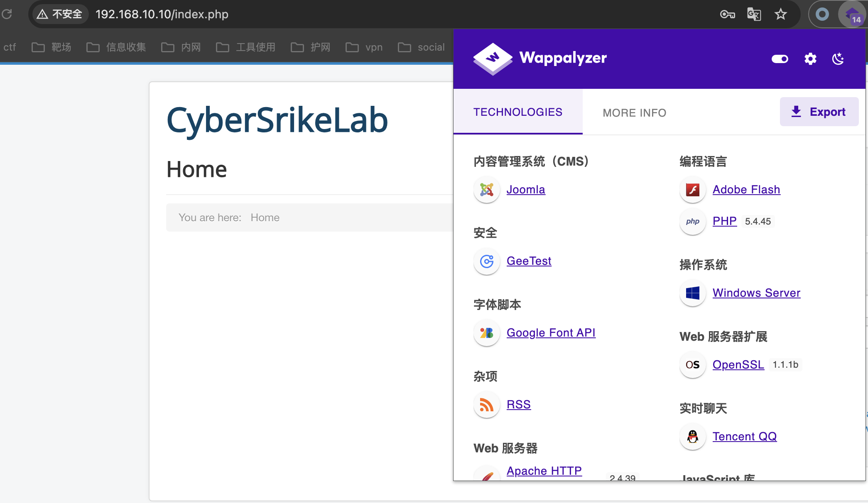
Task: Toggle the Wappalyzer enable switch
Action: pyautogui.click(x=780, y=59)
